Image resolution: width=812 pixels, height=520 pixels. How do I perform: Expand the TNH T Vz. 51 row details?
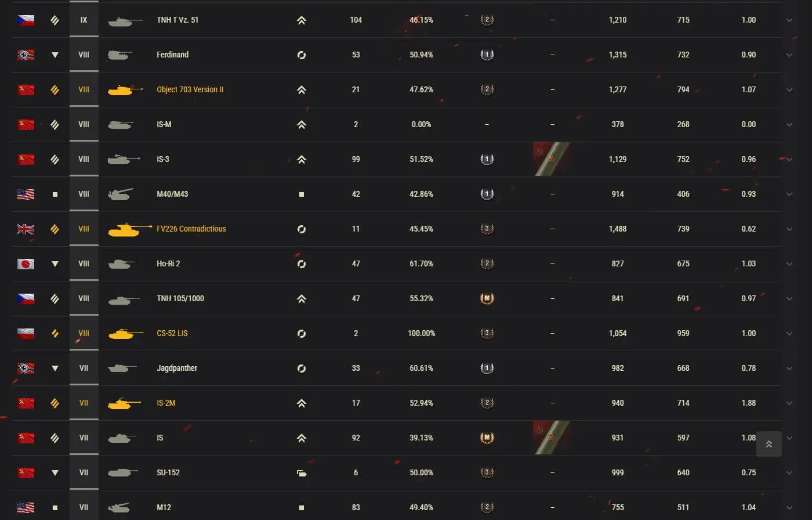click(789, 20)
